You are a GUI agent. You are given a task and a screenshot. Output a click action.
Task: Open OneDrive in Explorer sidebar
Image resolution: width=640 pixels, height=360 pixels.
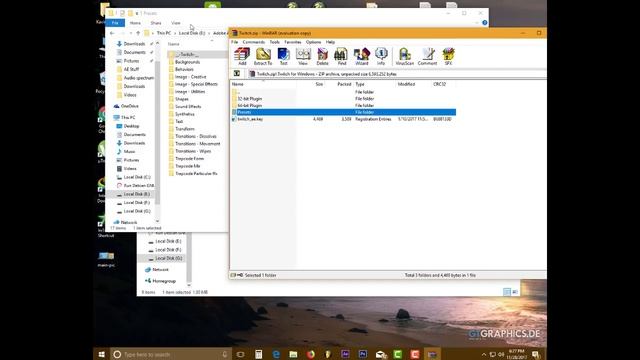130,106
